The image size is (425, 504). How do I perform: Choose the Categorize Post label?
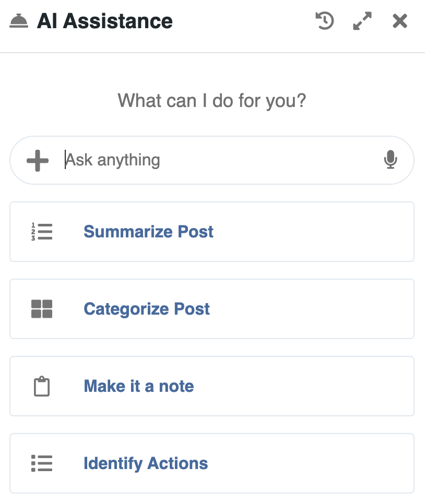(147, 309)
